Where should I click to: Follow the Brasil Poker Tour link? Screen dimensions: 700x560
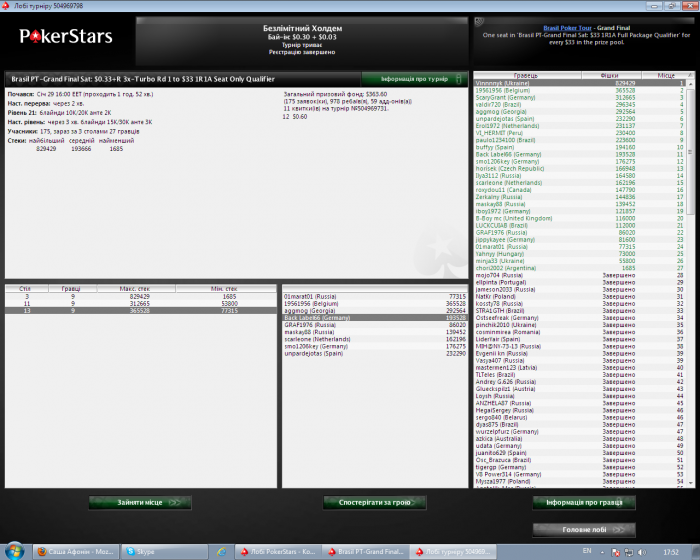pyautogui.click(x=567, y=28)
